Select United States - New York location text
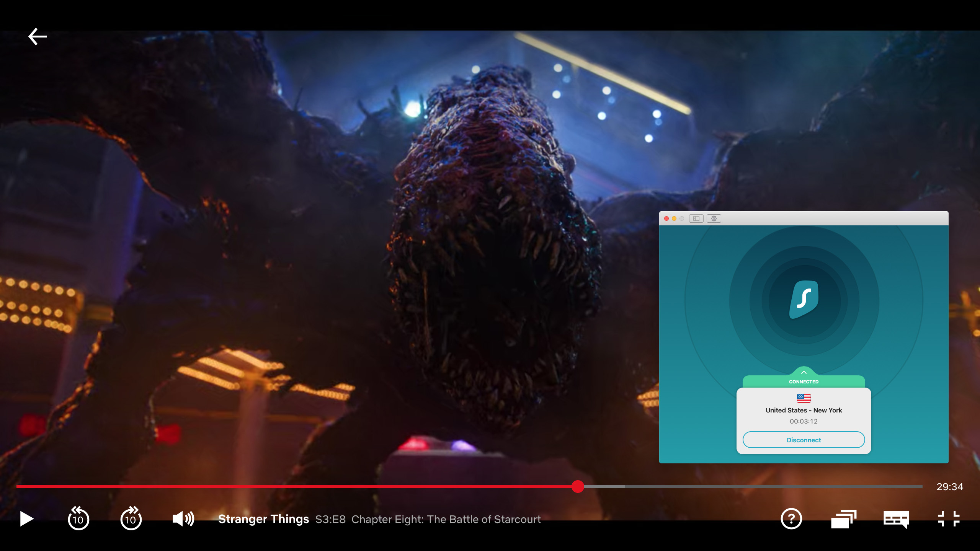The height and width of the screenshot is (551, 980). 804,410
